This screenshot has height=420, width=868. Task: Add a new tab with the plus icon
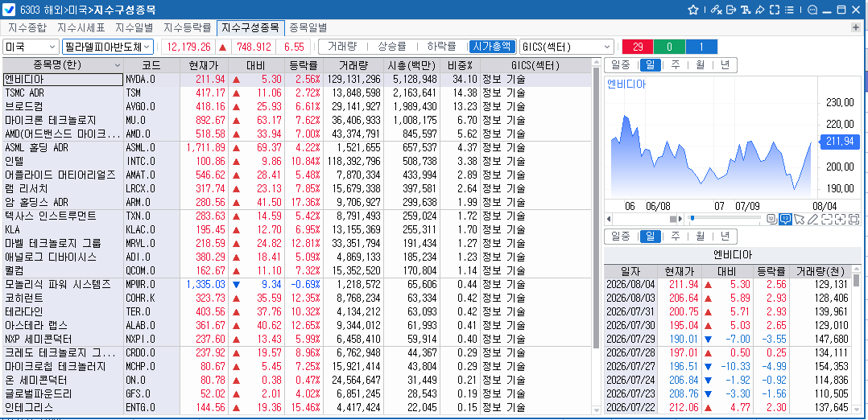click(857, 27)
